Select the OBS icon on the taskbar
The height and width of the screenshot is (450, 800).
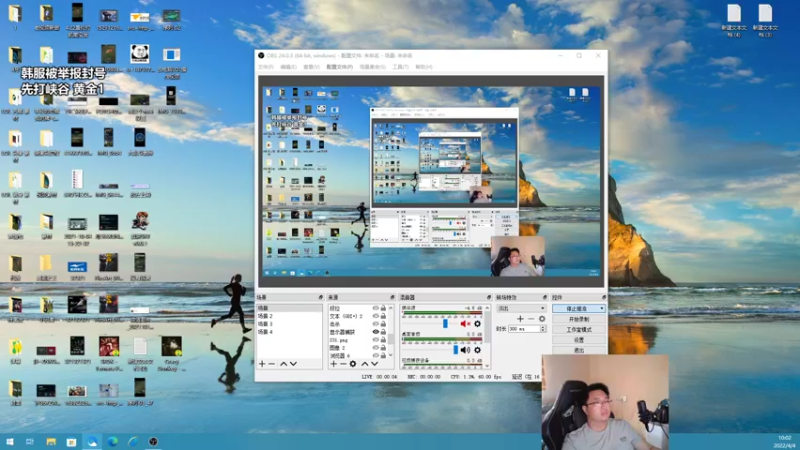pos(153,441)
